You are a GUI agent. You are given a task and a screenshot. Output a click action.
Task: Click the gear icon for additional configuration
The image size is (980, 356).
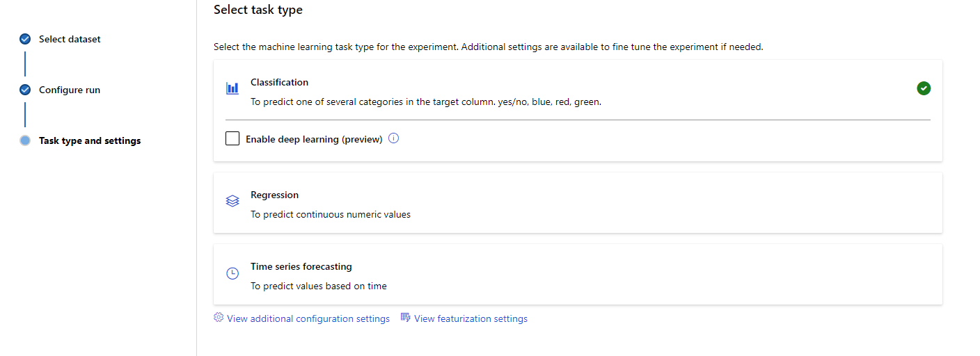pyautogui.click(x=219, y=318)
